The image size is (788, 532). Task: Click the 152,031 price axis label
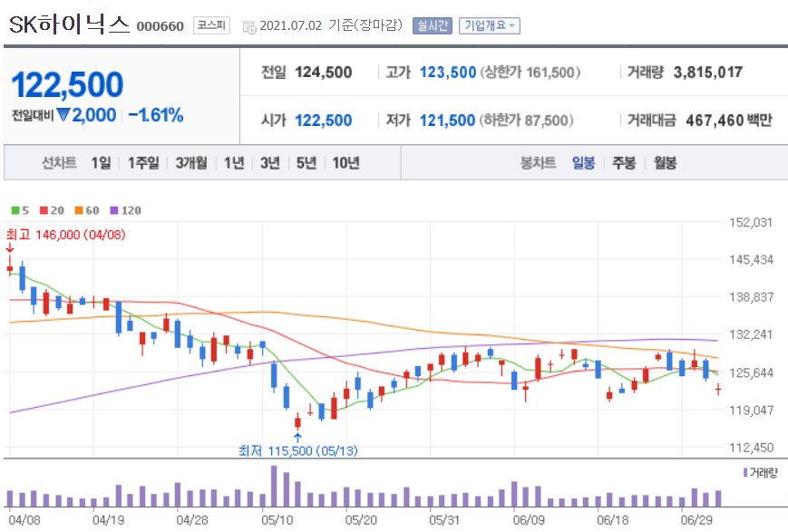(751, 223)
